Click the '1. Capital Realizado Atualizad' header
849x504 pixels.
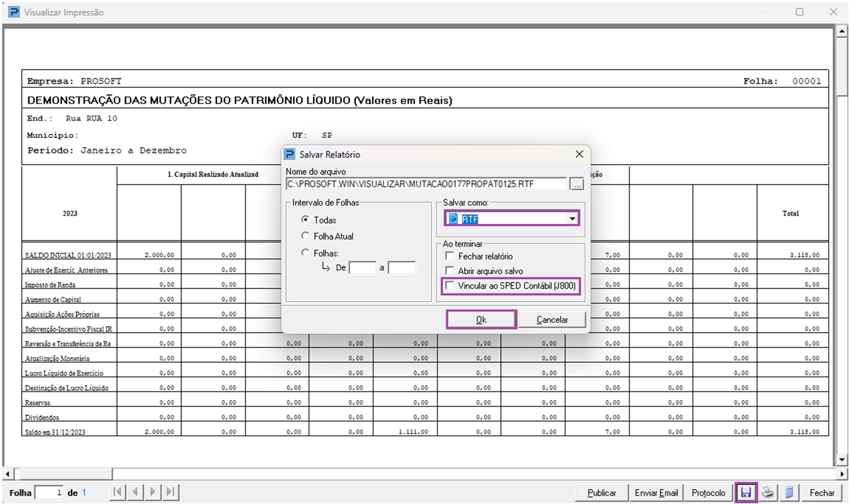tap(213, 174)
